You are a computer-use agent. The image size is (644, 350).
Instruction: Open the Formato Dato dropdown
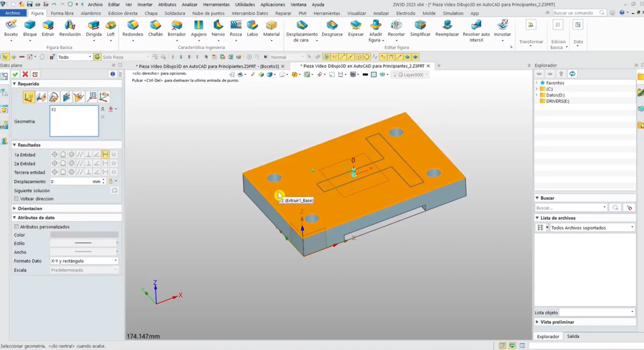(115, 261)
